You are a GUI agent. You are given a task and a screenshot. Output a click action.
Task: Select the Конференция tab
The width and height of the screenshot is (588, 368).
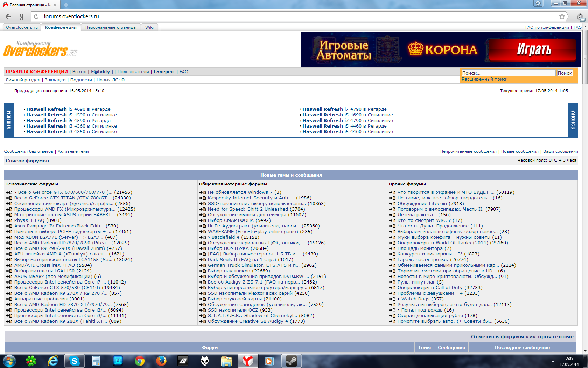[61, 27]
